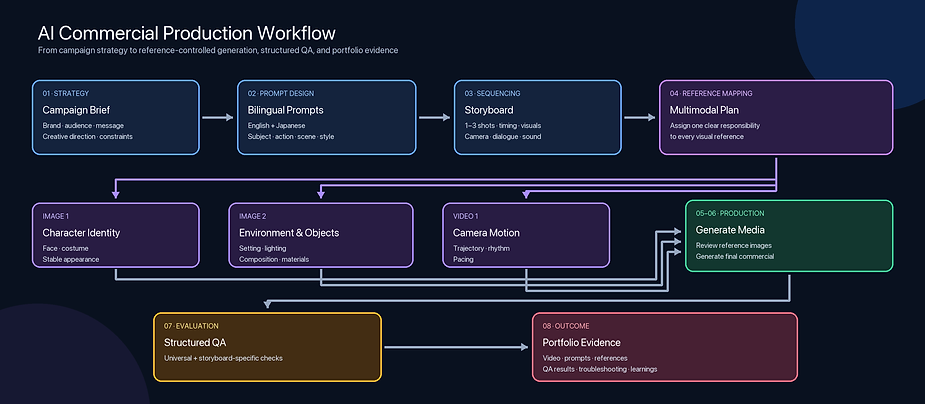Click 'Camera · dialogue · sound' text
This screenshot has width=925, height=404.
coord(503,136)
